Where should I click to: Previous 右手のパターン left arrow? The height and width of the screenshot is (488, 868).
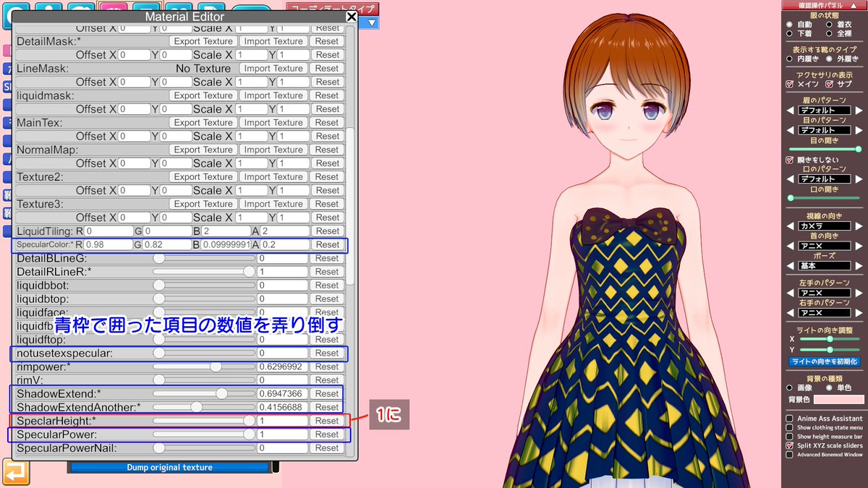(x=791, y=313)
